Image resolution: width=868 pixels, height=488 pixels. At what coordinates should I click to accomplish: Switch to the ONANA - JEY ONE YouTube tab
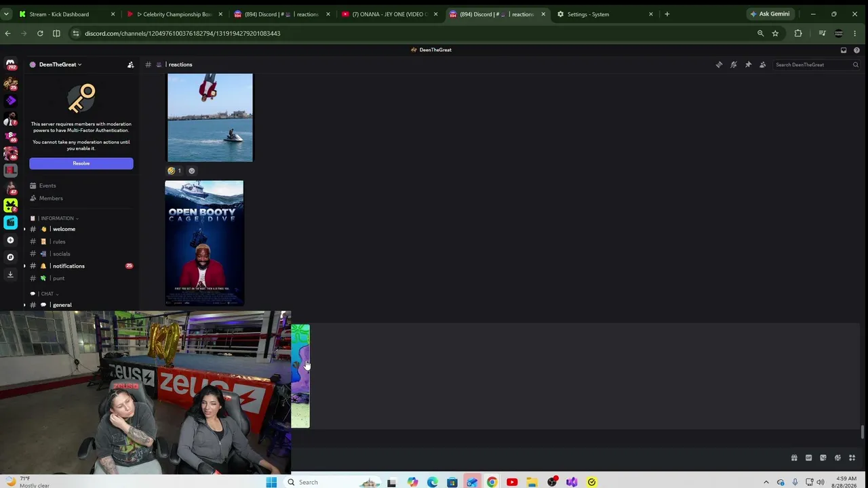pos(388,14)
